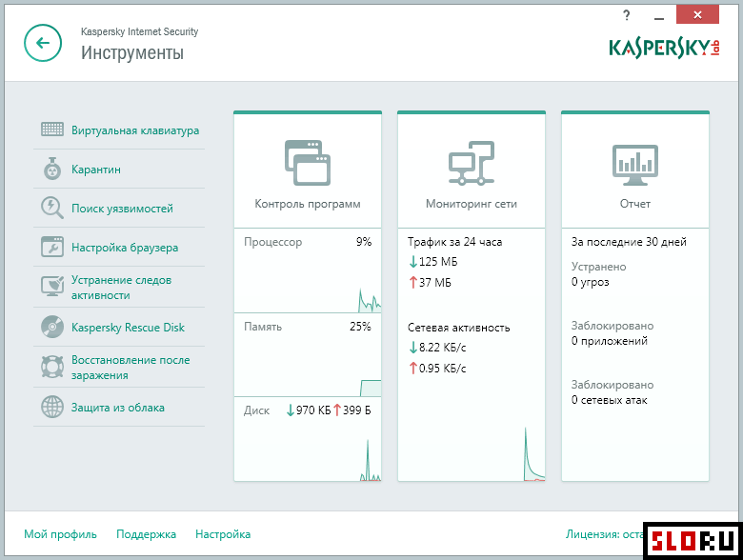743x560 pixels.
Task: Open Поиск уязвимостей
Action: coord(122,209)
